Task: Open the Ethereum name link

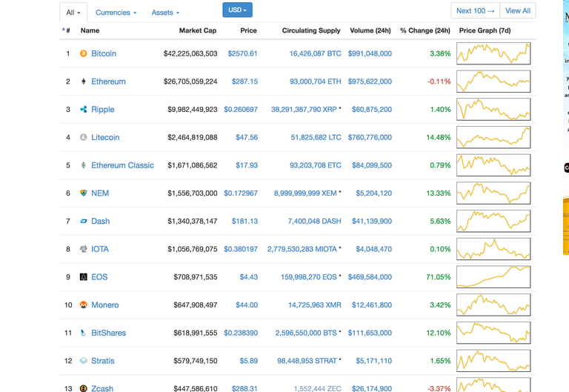Action: pos(108,82)
